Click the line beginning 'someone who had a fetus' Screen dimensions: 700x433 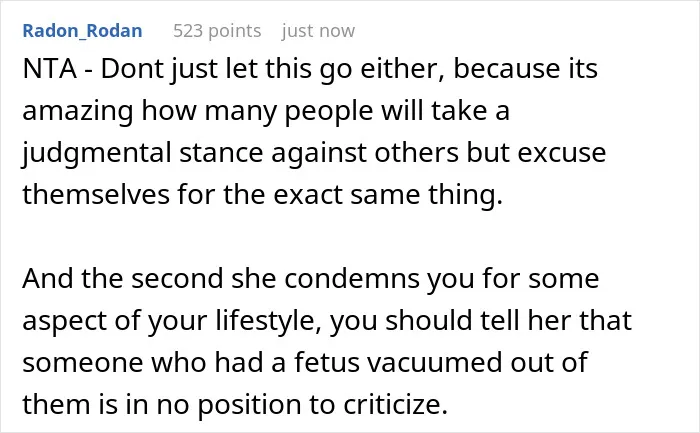pyautogui.click(x=305, y=362)
